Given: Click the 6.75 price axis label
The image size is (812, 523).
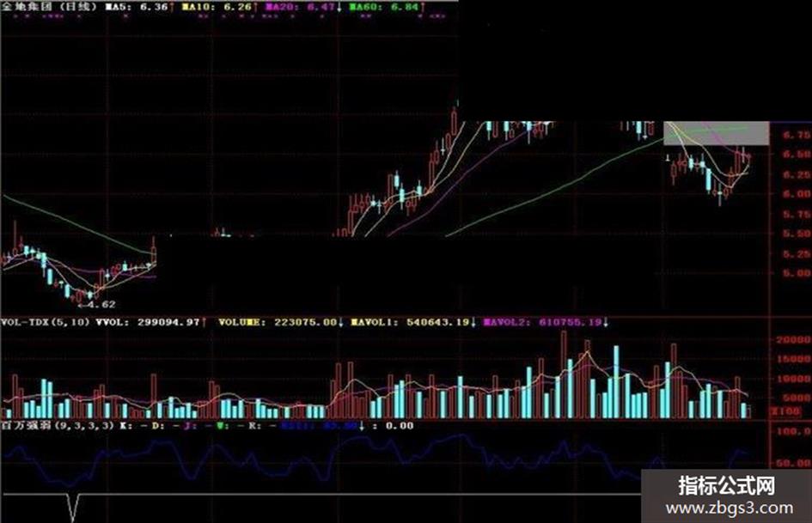Looking at the screenshot, I should click(796, 135).
